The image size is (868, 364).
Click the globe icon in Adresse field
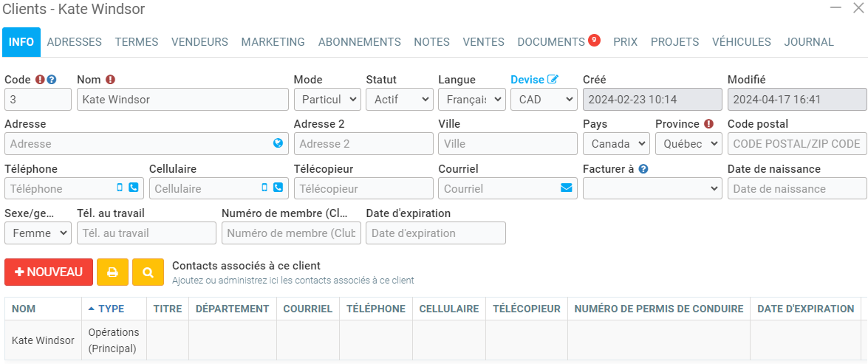pyautogui.click(x=278, y=143)
